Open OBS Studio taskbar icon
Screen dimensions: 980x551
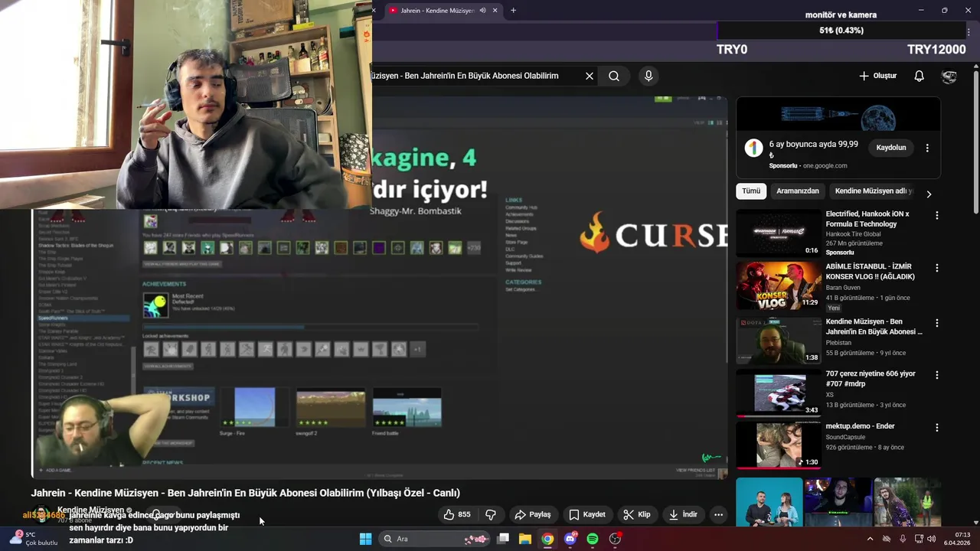tap(615, 539)
